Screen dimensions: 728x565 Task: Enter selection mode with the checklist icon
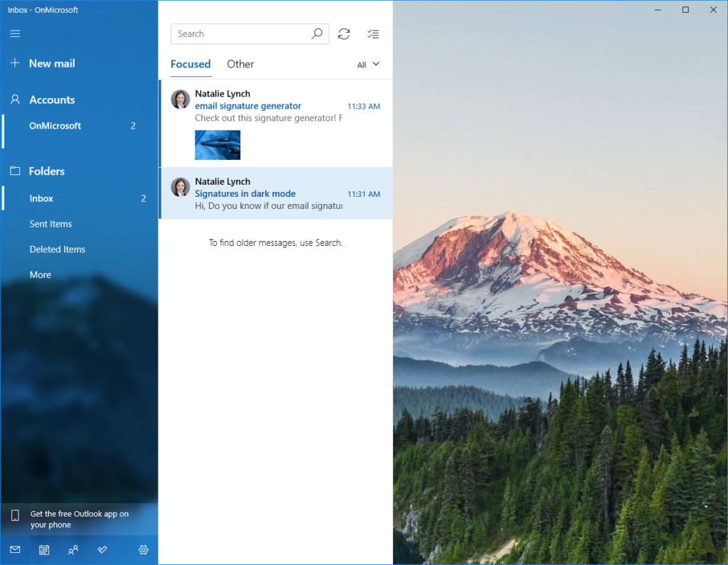[373, 33]
